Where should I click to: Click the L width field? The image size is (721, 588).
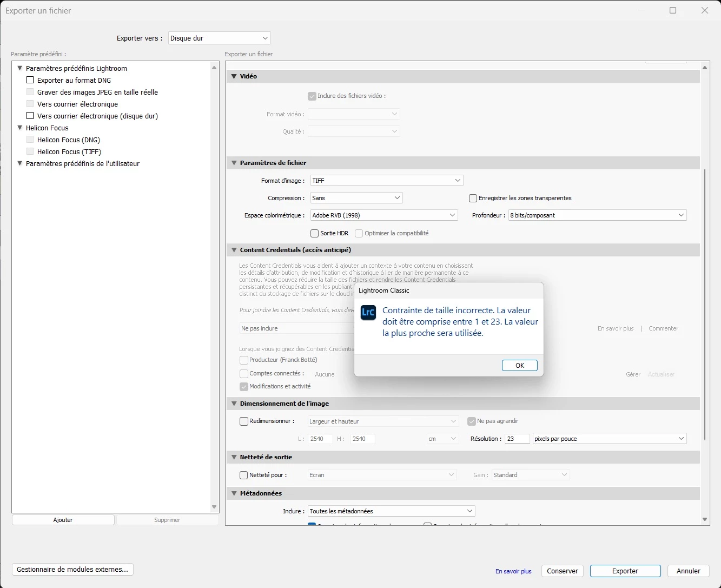coord(319,439)
